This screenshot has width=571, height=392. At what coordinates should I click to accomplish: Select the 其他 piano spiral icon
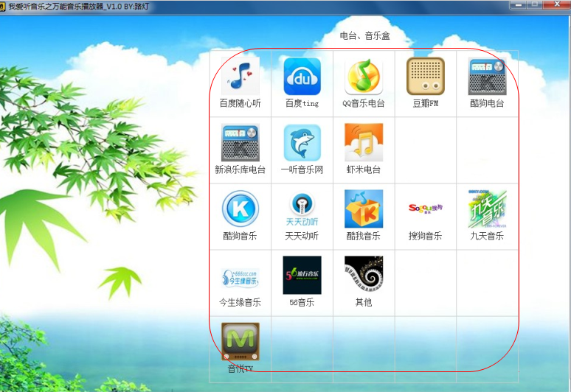(364, 276)
